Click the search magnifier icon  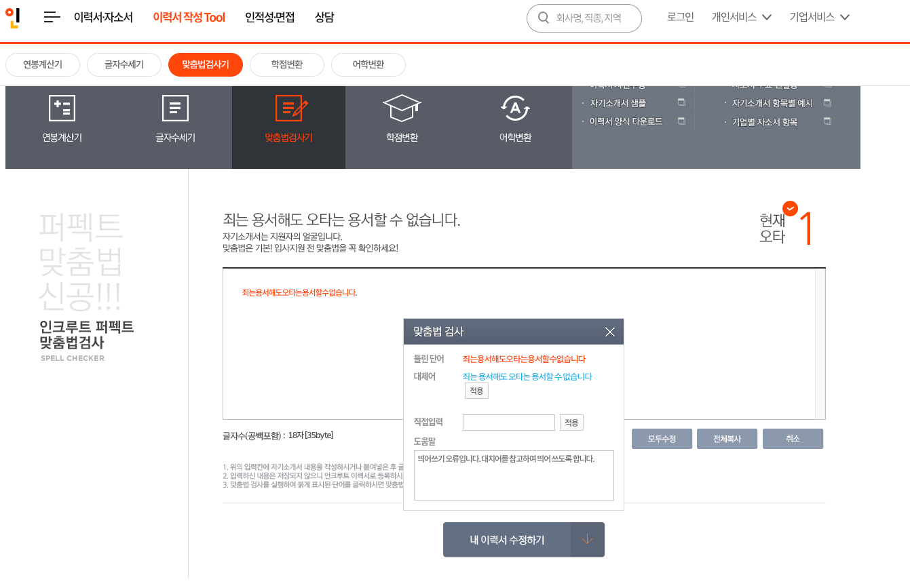(x=542, y=18)
